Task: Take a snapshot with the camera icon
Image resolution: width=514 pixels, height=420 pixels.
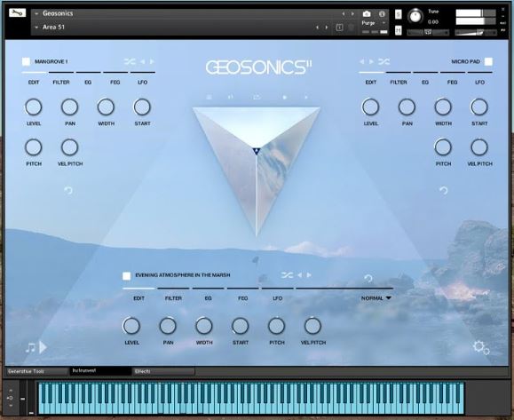Action: (367, 14)
